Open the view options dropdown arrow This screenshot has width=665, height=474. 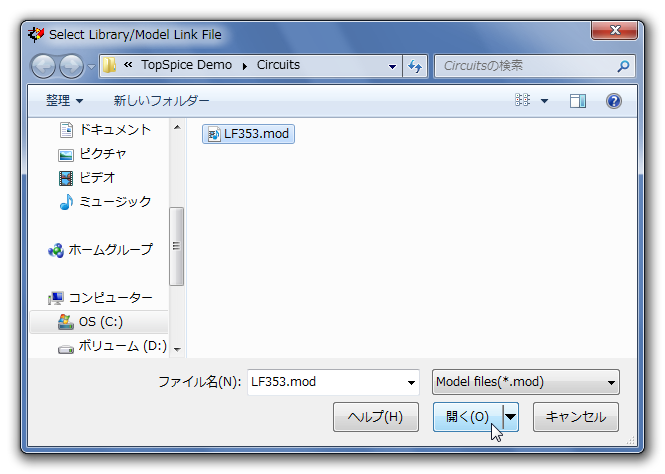click(x=545, y=101)
